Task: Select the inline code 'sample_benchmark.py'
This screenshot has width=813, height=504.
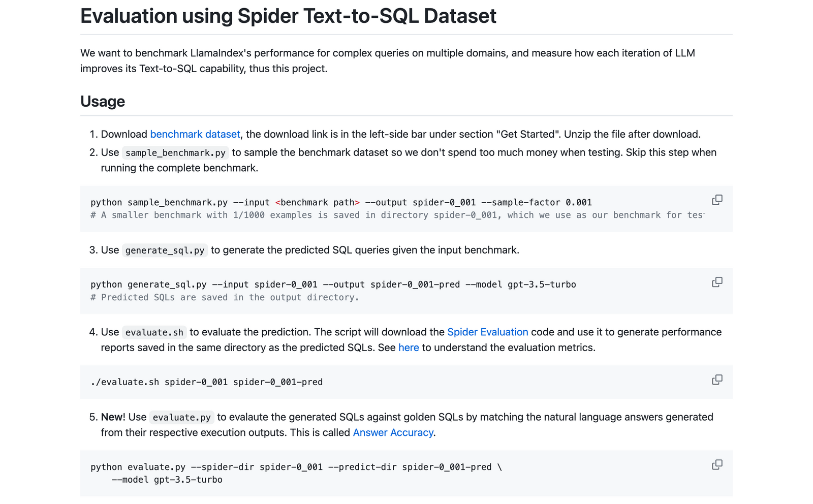Action: click(x=175, y=152)
